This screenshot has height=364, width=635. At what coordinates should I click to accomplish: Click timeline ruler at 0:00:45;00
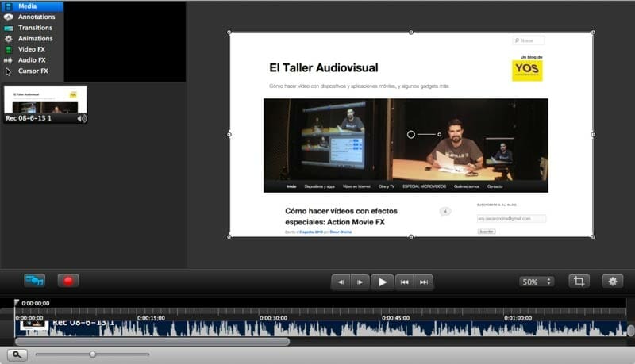click(395, 318)
